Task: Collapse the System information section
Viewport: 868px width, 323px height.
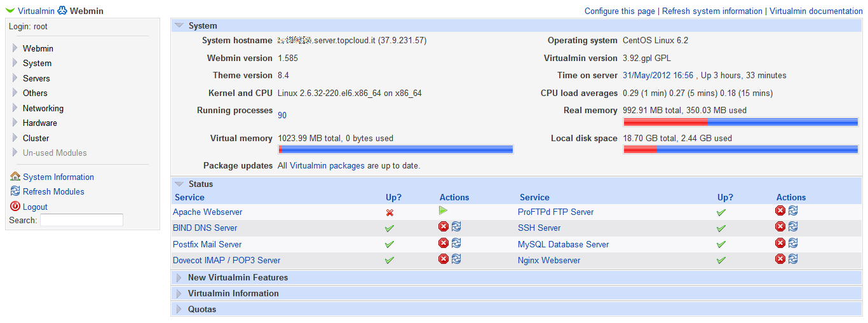Action: click(x=179, y=25)
